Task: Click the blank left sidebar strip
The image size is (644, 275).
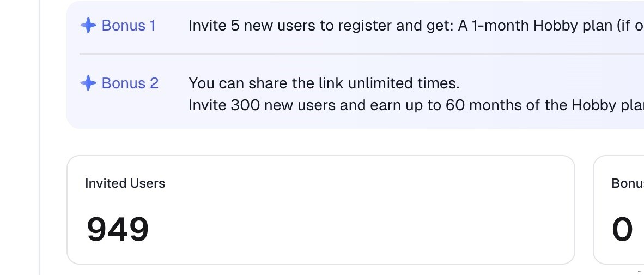Action: click(20, 136)
